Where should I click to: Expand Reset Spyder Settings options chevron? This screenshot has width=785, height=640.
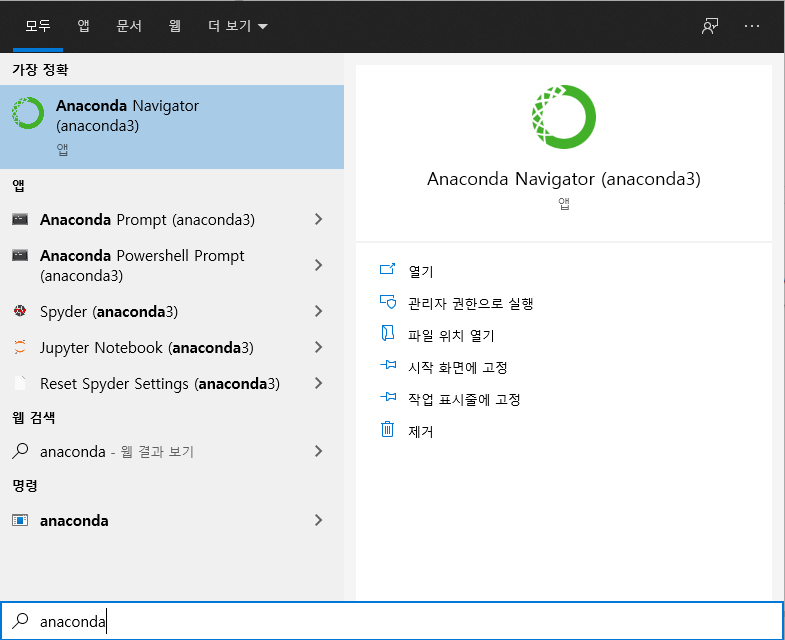318,383
